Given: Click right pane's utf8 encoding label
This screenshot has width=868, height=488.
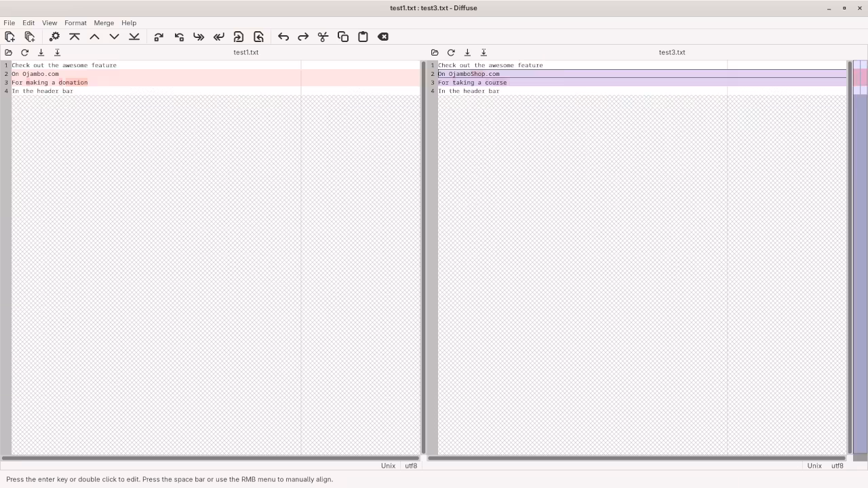Looking at the screenshot, I should click(837, 466).
